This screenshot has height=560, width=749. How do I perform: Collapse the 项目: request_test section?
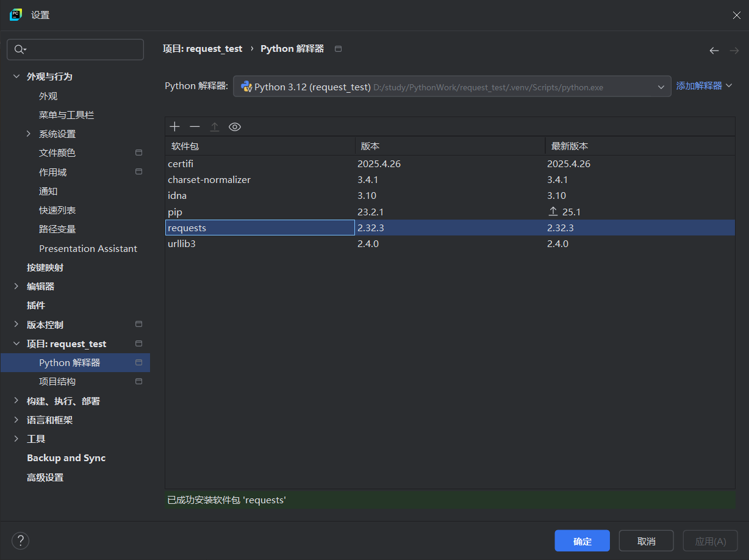point(16,343)
